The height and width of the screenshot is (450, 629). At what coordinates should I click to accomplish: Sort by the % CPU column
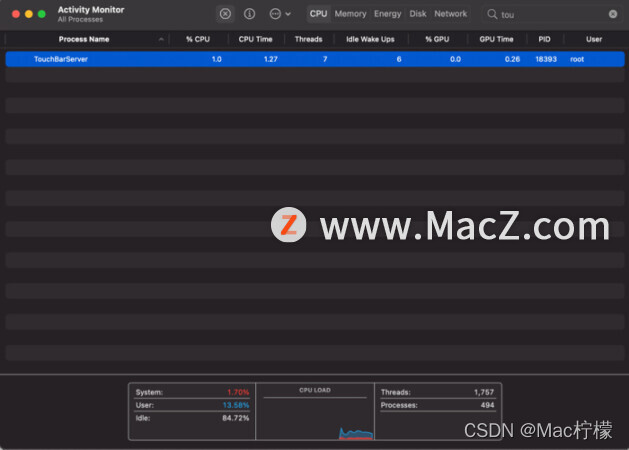(x=198, y=39)
